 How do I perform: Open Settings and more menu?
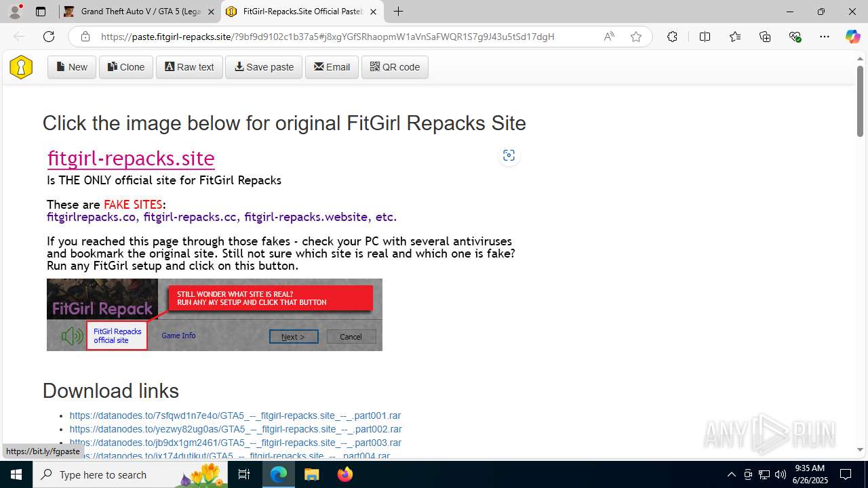[825, 37]
